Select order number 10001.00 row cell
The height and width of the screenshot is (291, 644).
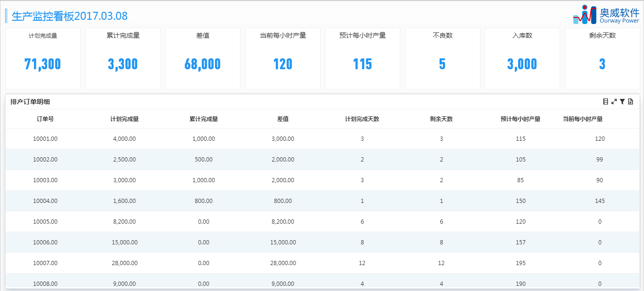[45, 139]
